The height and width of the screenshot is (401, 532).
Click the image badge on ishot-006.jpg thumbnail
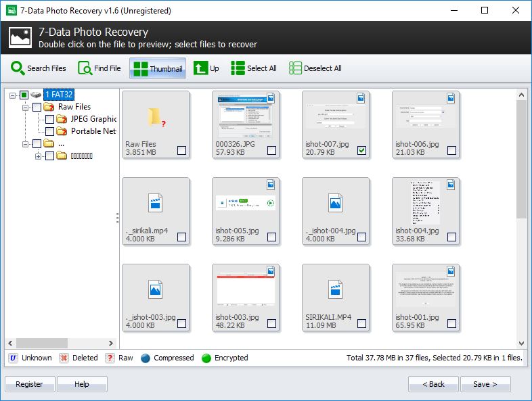[451, 98]
